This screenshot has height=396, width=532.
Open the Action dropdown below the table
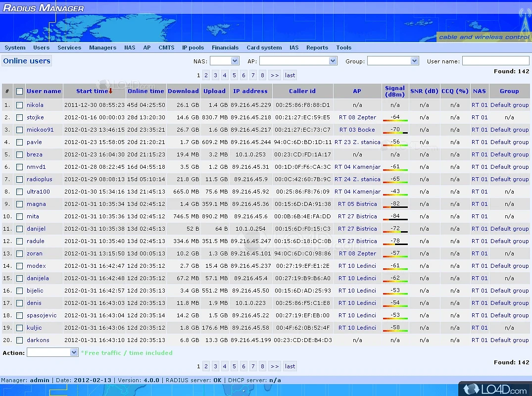tap(52, 352)
